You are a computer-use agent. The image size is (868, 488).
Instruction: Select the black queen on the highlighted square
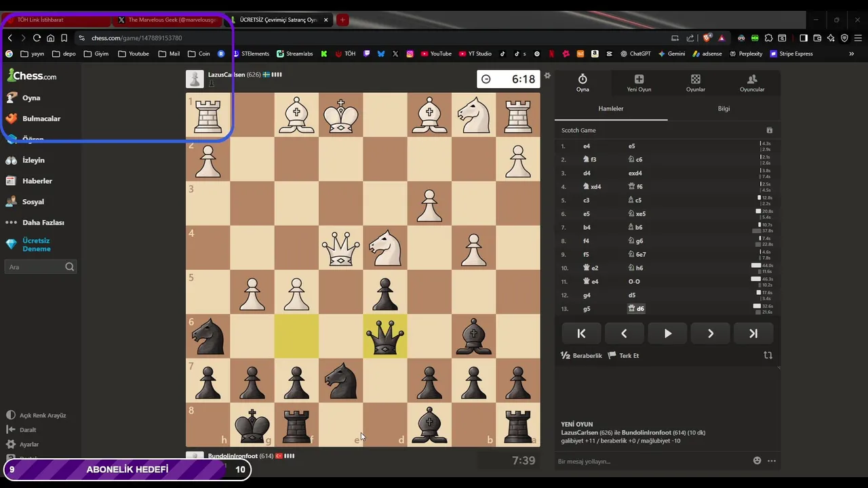tap(384, 336)
